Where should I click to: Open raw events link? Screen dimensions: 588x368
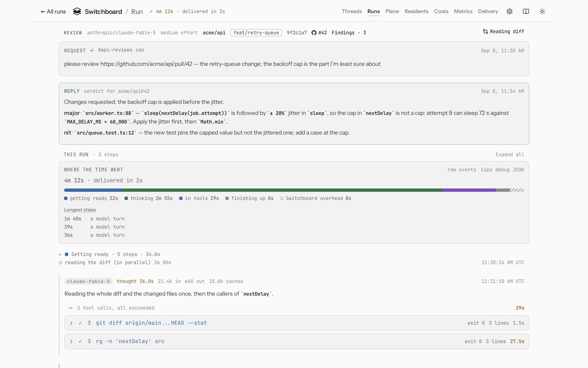(462, 170)
